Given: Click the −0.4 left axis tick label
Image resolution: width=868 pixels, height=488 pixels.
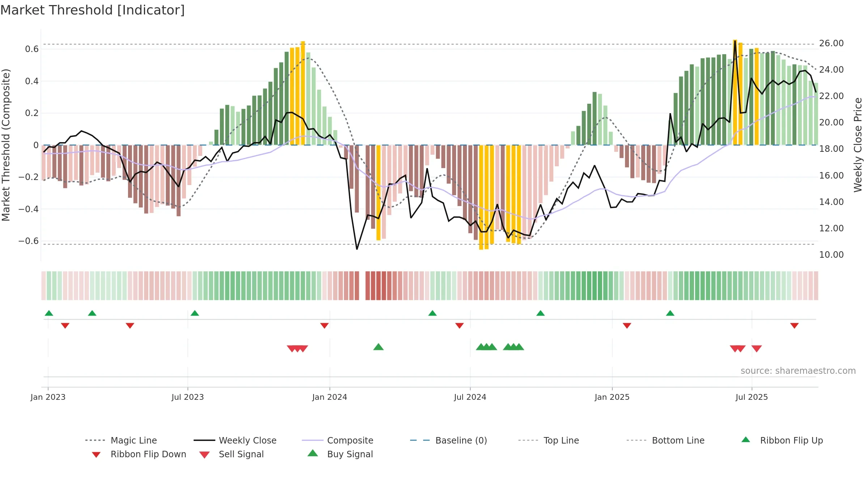Looking at the screenshot, I should [29, 209].
